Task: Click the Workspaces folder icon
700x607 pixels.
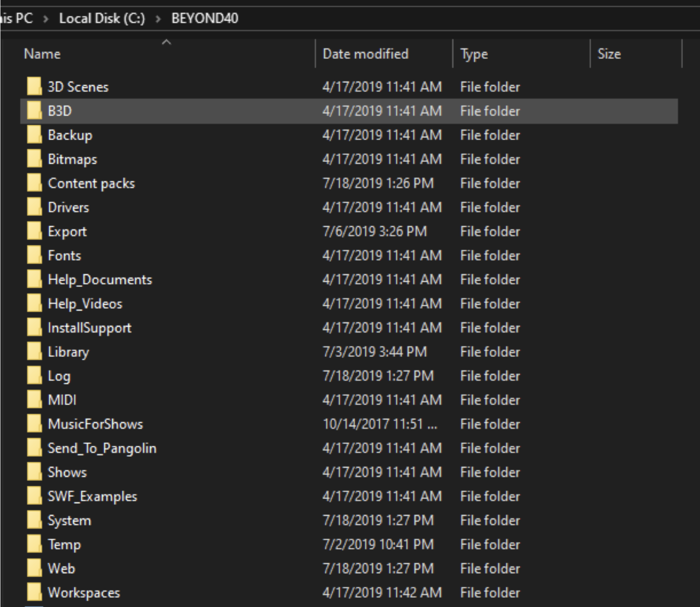Action: pos(34,593)
